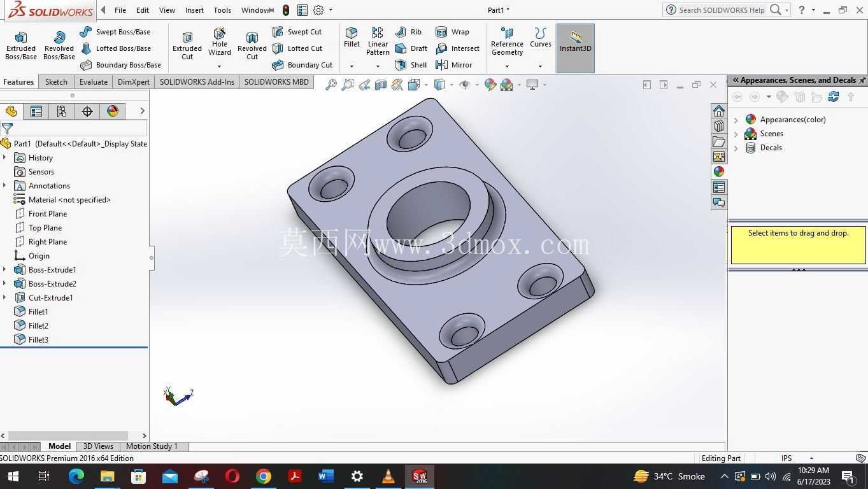
Task: Activate the Revolved Cut tool
Action: (252, 46)
